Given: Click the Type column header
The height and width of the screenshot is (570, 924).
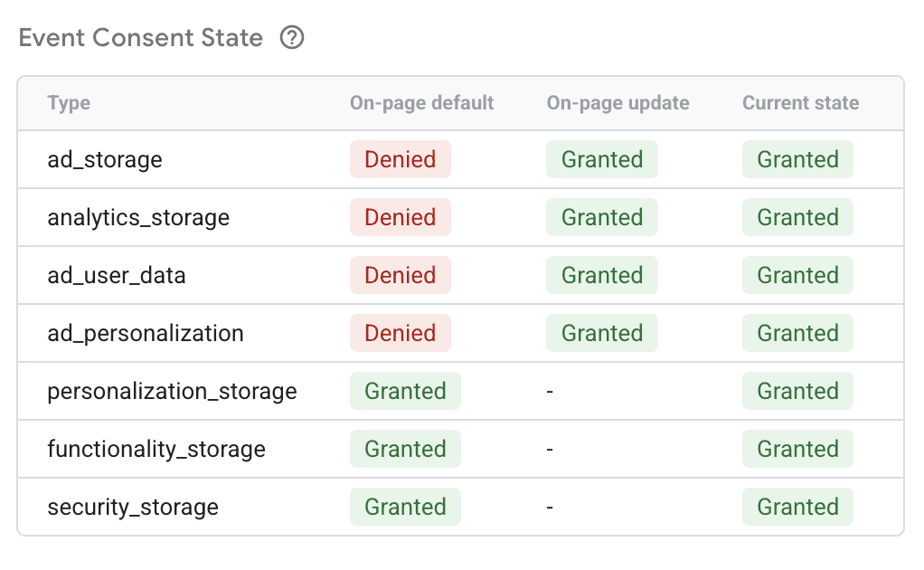Looking at the screenshot, I should point(69,103).
